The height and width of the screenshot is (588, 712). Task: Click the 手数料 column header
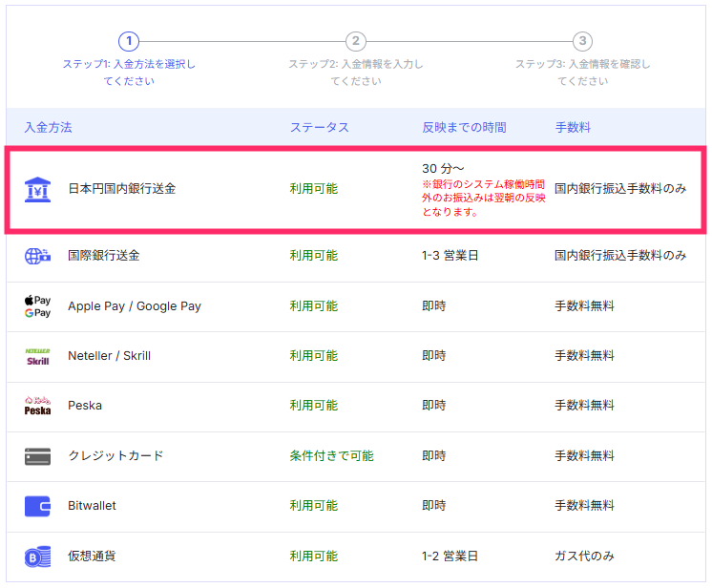click(573, 128)
